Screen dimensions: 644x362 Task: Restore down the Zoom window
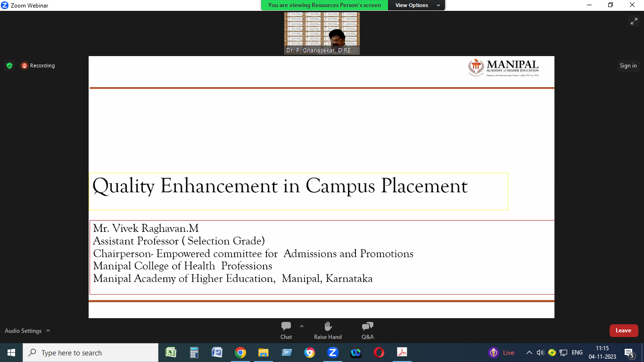(x=611, y=5)
